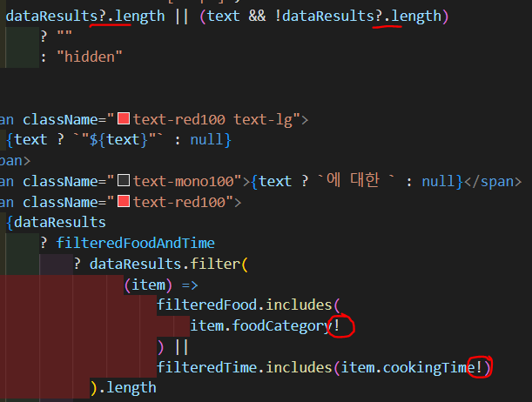The image size is (532, 402).
Task: Place cursor on the "hidden" string
Action: (90, 57)
